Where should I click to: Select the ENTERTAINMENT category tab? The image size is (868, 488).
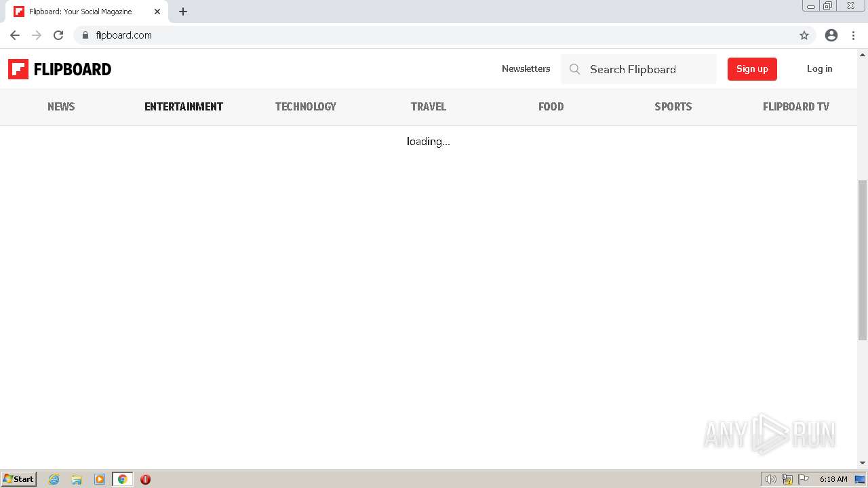pyautogui.click(x=184, y=106)
